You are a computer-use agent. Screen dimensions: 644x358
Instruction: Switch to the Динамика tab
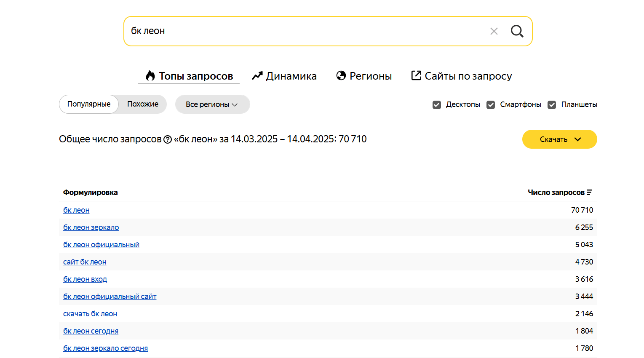[284, 76]
